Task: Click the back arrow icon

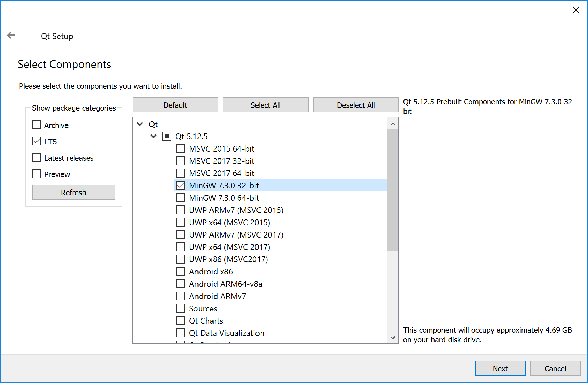Action: [x=11, y=36]
